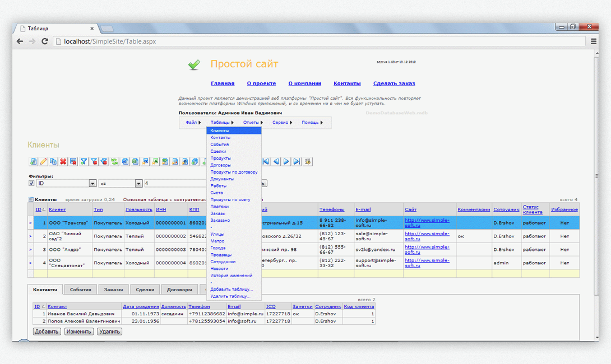Viewport: 611px width, 364px height.
Task: Toggle the ID filter checkbox
Action: click(31, 183)
